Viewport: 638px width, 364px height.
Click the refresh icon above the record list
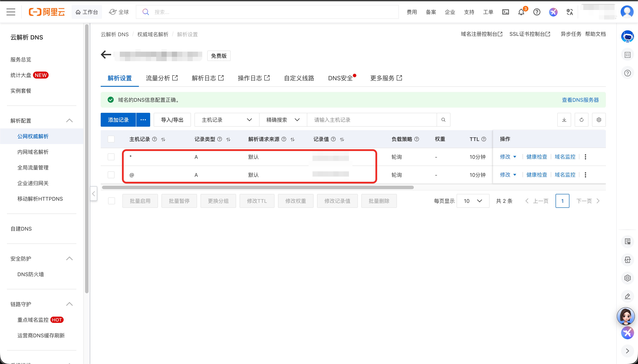click(x=582, y=120)
